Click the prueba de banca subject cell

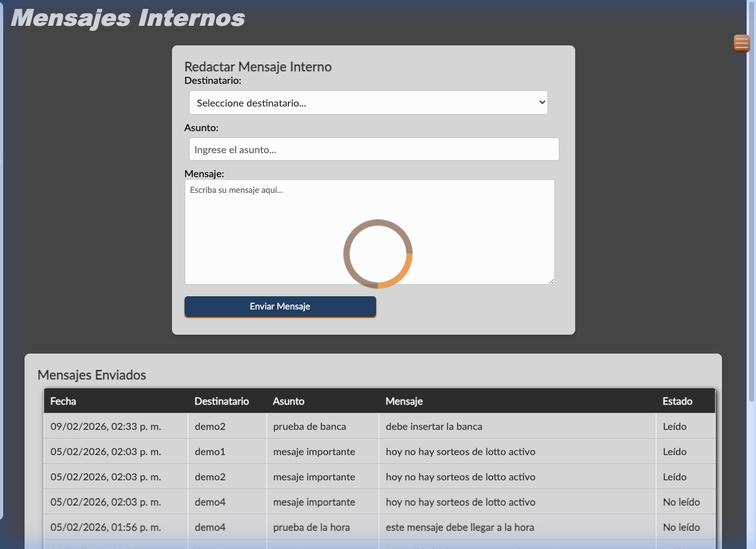tap(309, 426)
